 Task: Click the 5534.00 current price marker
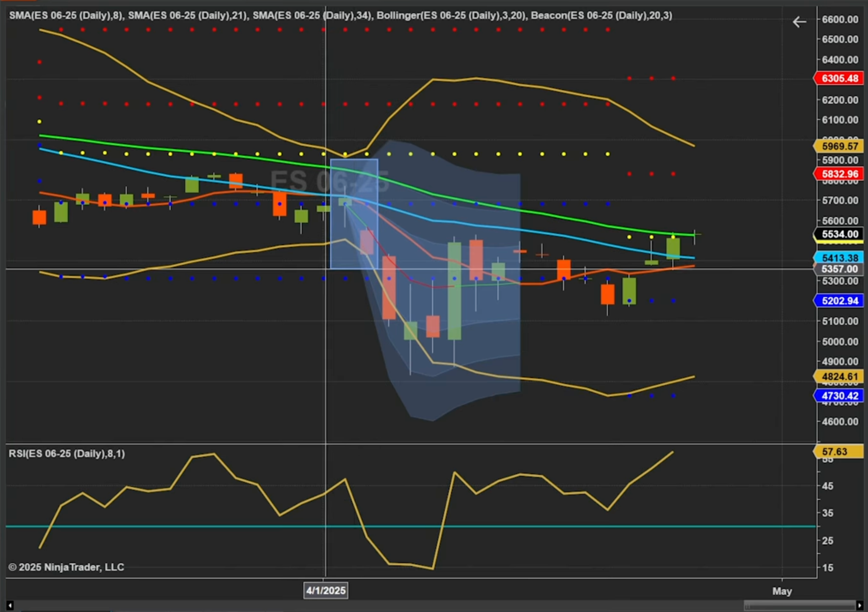coord(839,234)
